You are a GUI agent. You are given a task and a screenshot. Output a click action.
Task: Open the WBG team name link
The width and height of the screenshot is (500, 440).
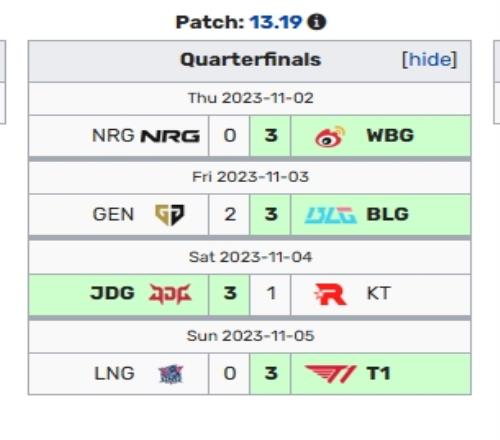coord(390,136)
